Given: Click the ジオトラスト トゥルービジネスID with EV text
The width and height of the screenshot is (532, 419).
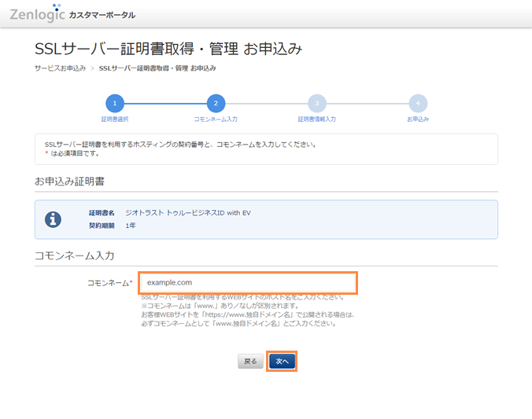Looking at the screenshot, I should click(188, 213).
